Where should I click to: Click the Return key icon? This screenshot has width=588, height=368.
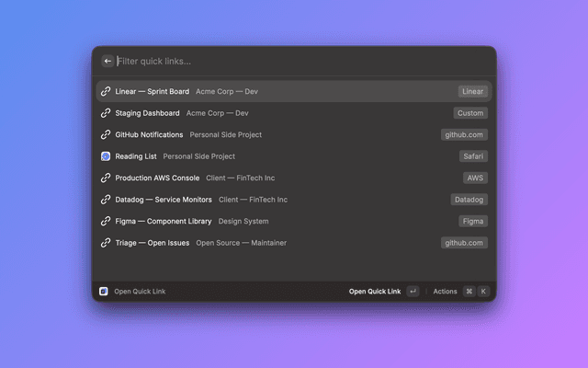pos(413,291)
